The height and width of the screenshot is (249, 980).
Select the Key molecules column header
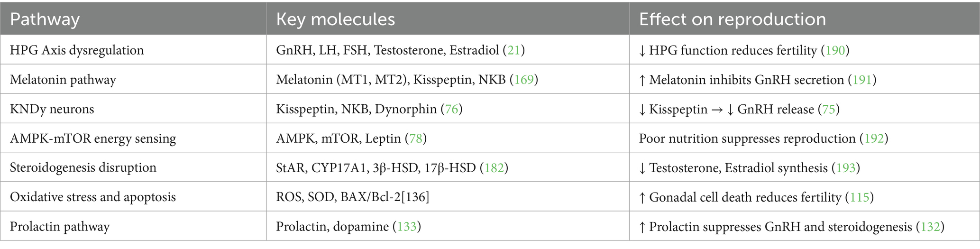pyautogui.click(x=335, y=19)
